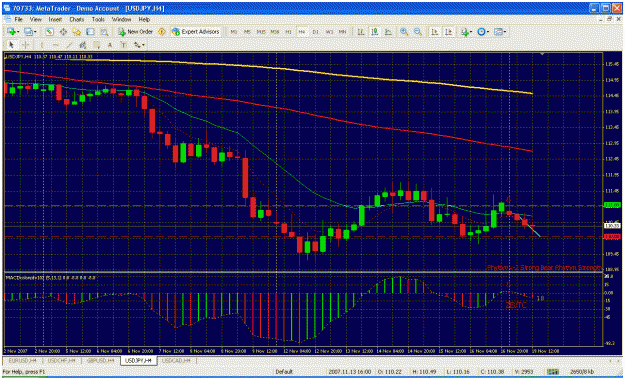The width and height of the screenshot is (625, 378).
Task: Expand the Arrows tool dropdown arrow
Action: point(143,45)
